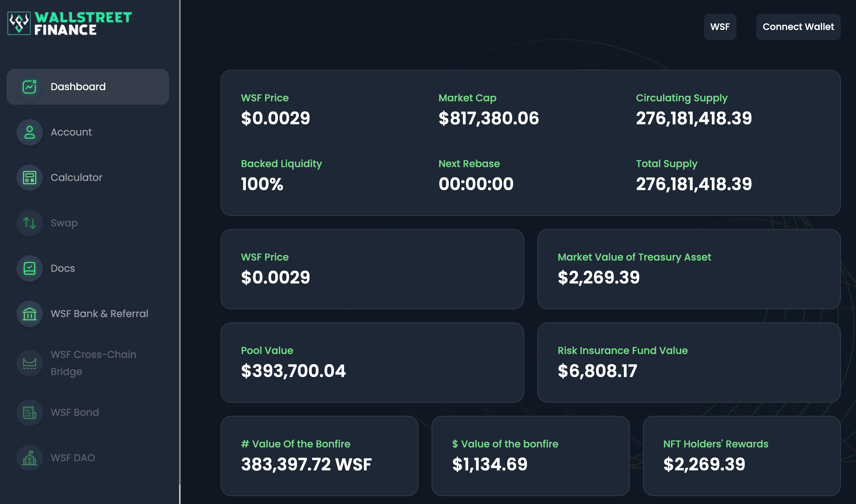Click Market Value of Treasury Asset amount
This screenshot has width=856, height=504.
[599, 277]
